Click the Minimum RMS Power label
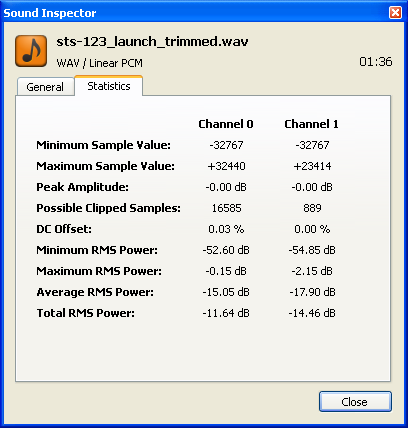The width and height of the screenshot is (408, 428). point(97,250)
